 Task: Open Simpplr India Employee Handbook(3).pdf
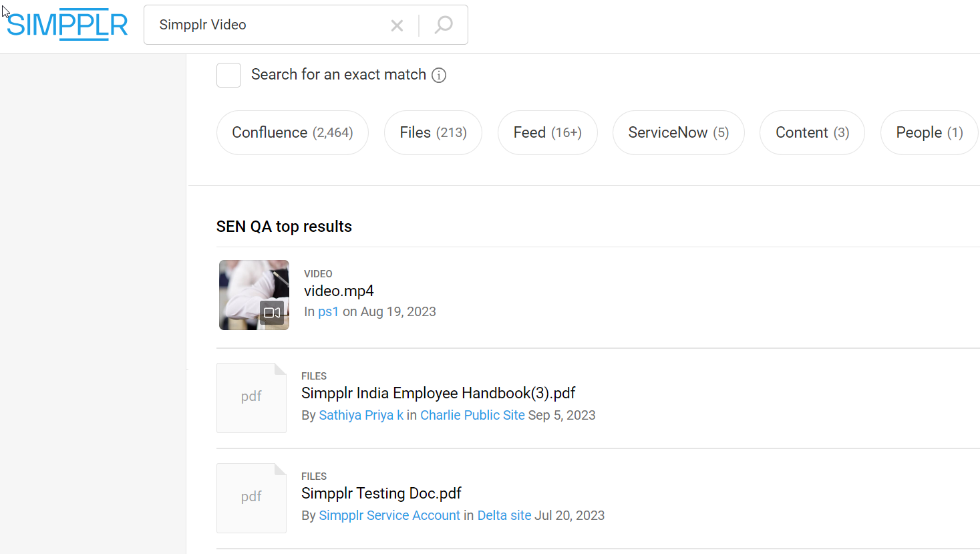coord(438,393)
